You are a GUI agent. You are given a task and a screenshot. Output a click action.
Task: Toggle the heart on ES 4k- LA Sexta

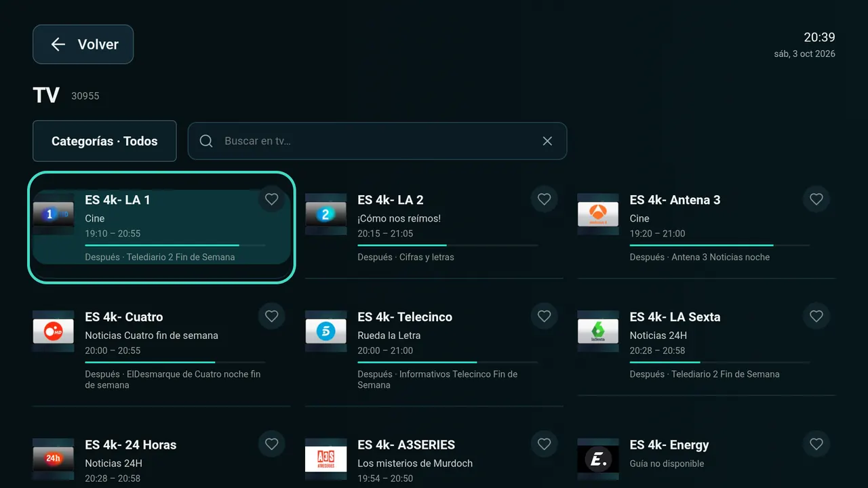click(816, 317)
